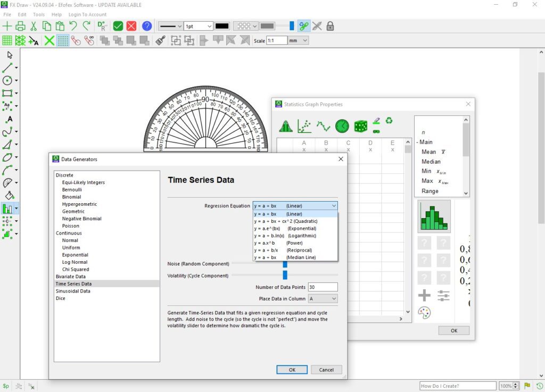The image size is (545, 392).
Task: Toggle the snap-to-grid dotted button
Action: [63, 40]
